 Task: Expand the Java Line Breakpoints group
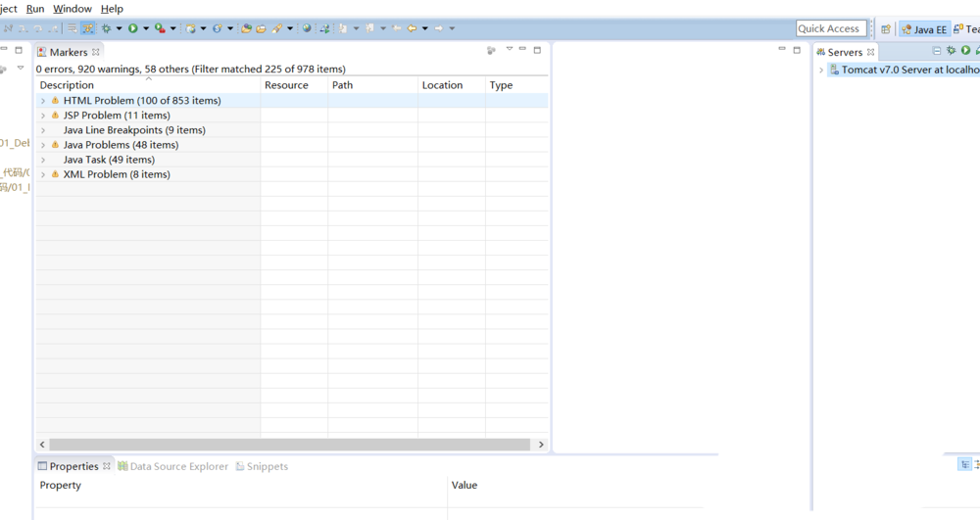[43, 130]
